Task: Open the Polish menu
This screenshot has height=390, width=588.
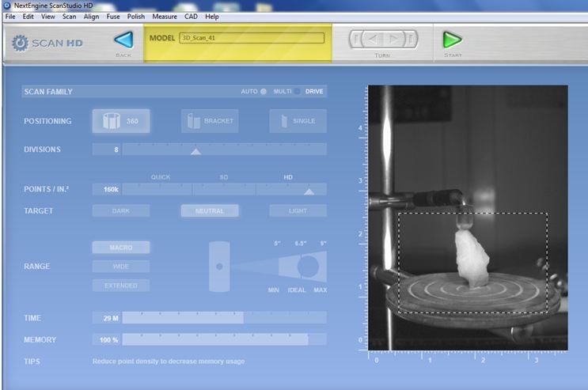Action: [136, 17]
